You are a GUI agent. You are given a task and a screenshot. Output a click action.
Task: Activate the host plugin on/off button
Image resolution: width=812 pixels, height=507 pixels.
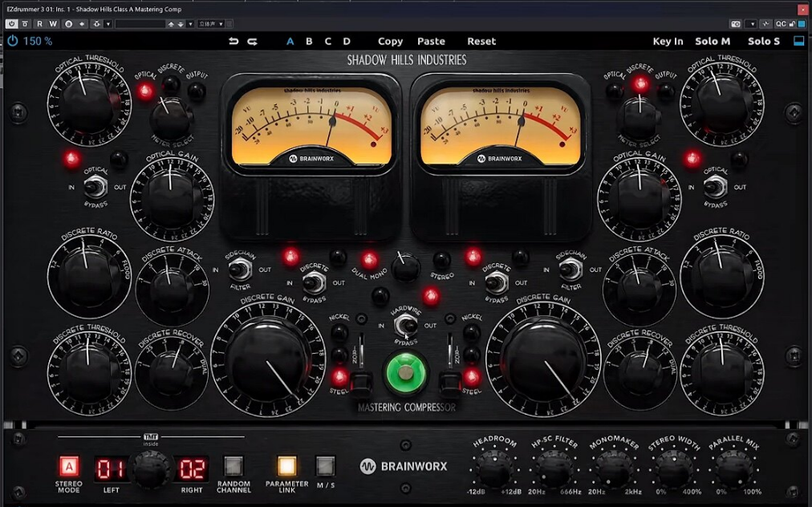tap(11, 24)
